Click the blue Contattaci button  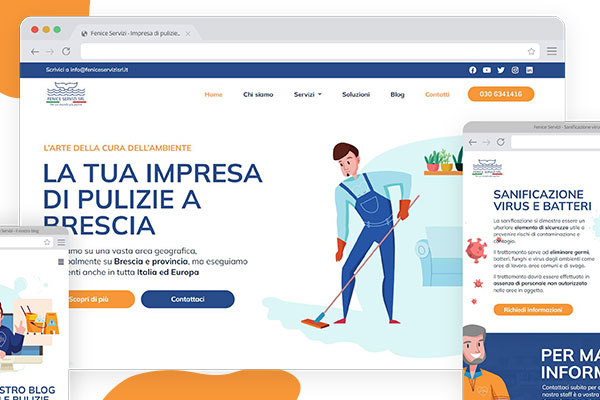click(x=188, y=299)
